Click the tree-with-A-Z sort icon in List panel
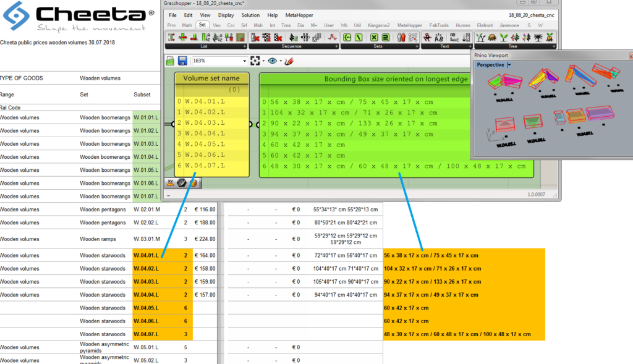 point(217,38)
